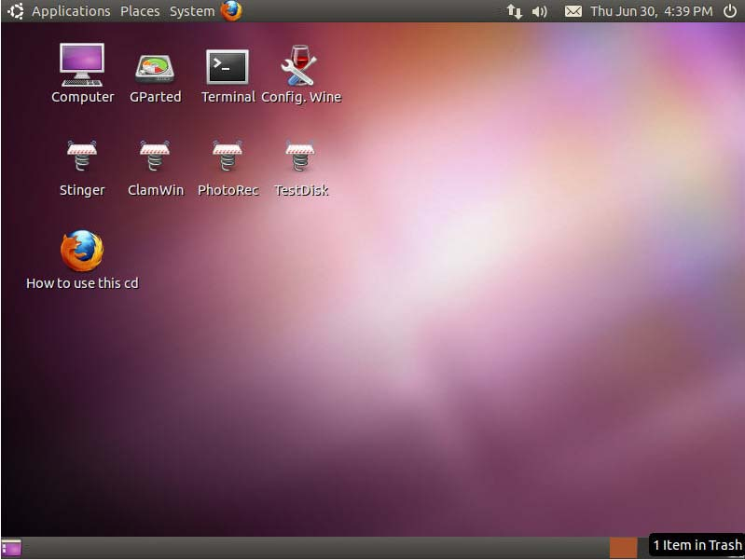This screenshot has height=560, width=745.
Task: Select the TestDisk desktop icon
Action: tap(300, 158)
